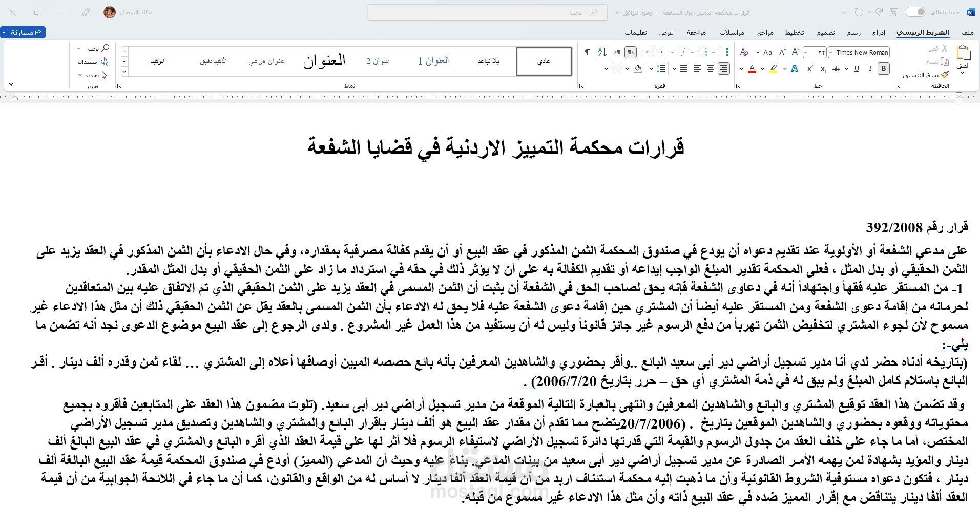
Task: Toggle show/hide paragraph marks ¶
Action: [x=587, y=52]
